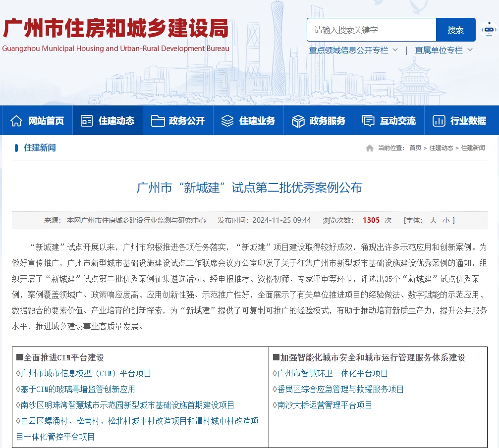Click the 网站首页 home icon
Screen dimensions: 499x448
17,120
